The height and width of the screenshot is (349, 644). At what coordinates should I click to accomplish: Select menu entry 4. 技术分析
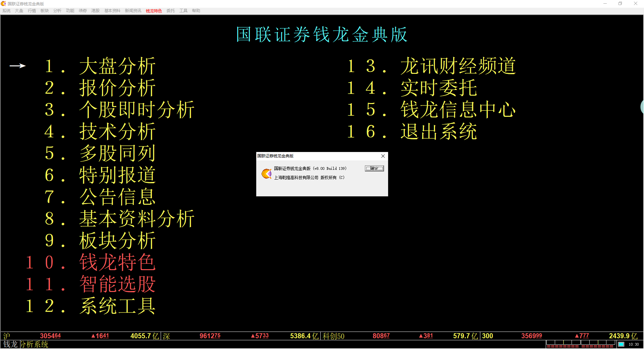[100, 131]
